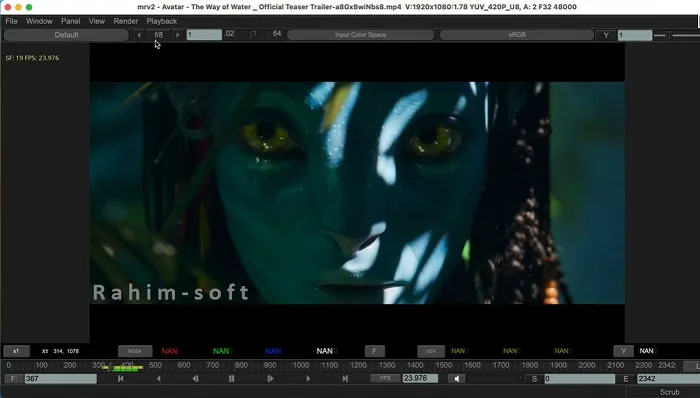Adjust the gamma slider in the top toolbar
The image size is (700, 398).
[676, 35]
